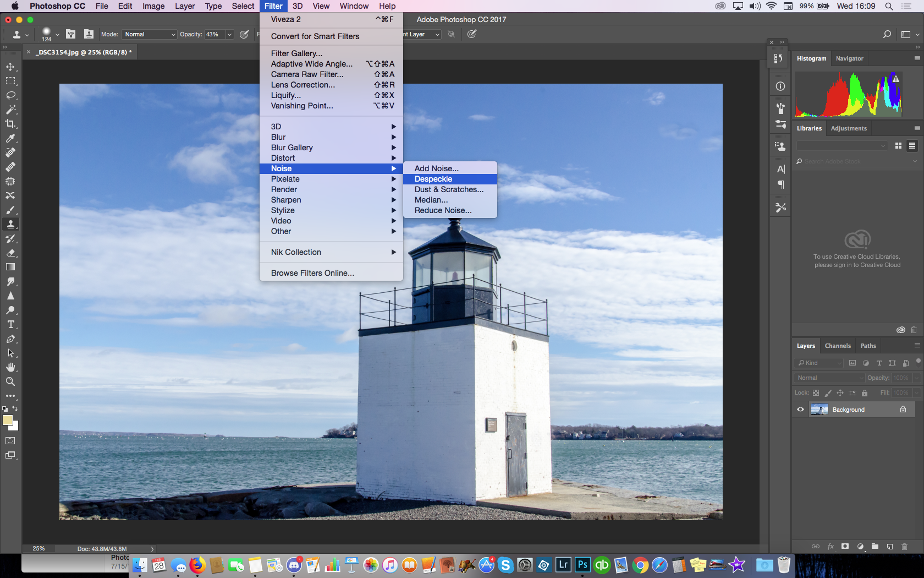This screenshot has height=578, width=924.
Task: Open Lightroom from the Dock
Action: 563,565
